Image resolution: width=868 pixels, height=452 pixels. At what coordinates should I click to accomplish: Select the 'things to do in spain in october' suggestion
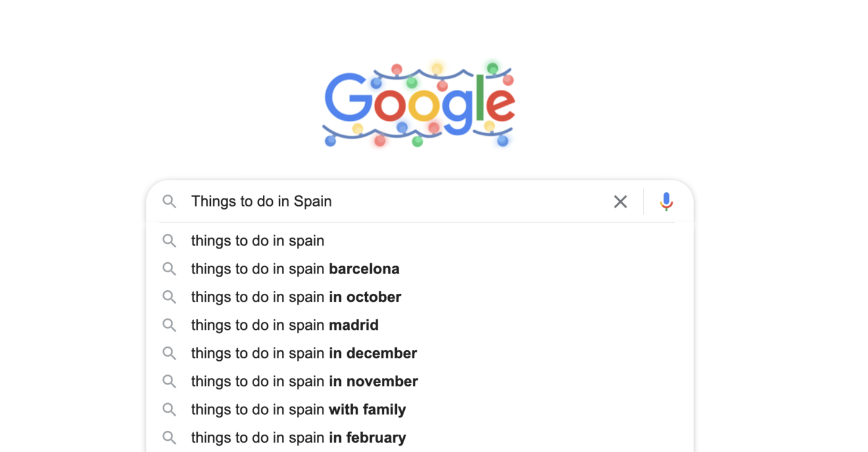(296, 296)
